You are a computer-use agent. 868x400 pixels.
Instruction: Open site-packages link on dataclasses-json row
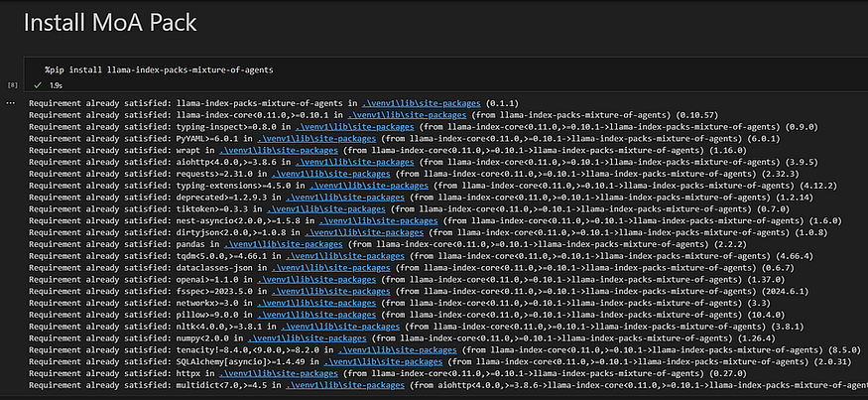(331, 268)
